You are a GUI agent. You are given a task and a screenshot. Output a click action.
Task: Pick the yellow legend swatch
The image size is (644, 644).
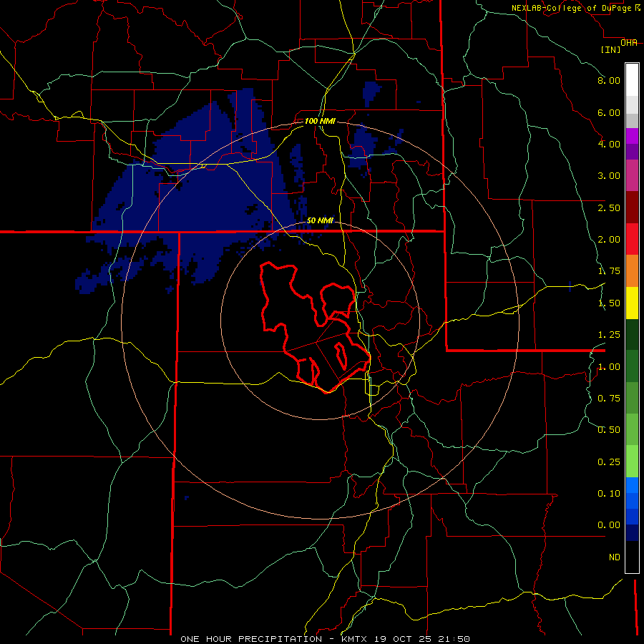tap(632, 303)
